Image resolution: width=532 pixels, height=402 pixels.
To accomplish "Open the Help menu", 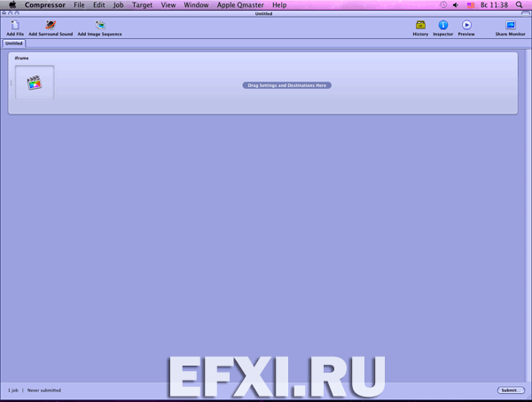I will 279,5.
